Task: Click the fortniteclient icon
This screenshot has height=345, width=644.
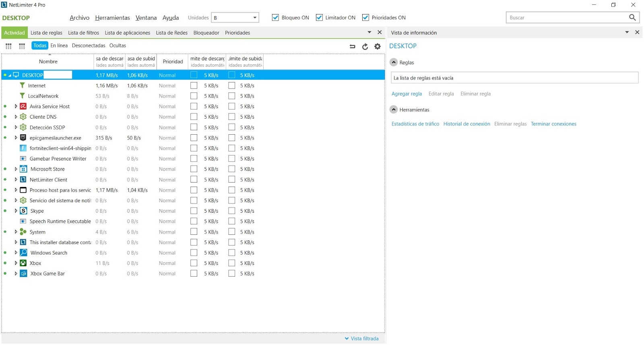Action: [23, 148]
